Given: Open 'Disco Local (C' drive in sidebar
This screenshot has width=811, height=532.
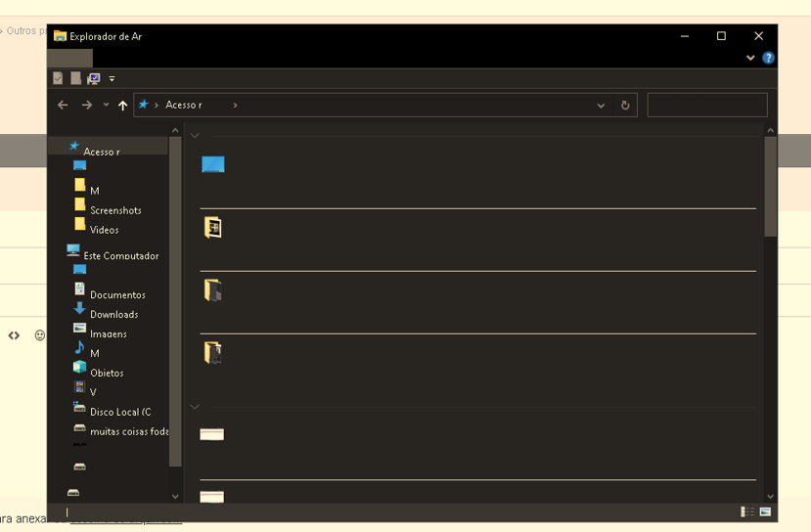Looking at the screenshot, I should [x=120, y=412].
